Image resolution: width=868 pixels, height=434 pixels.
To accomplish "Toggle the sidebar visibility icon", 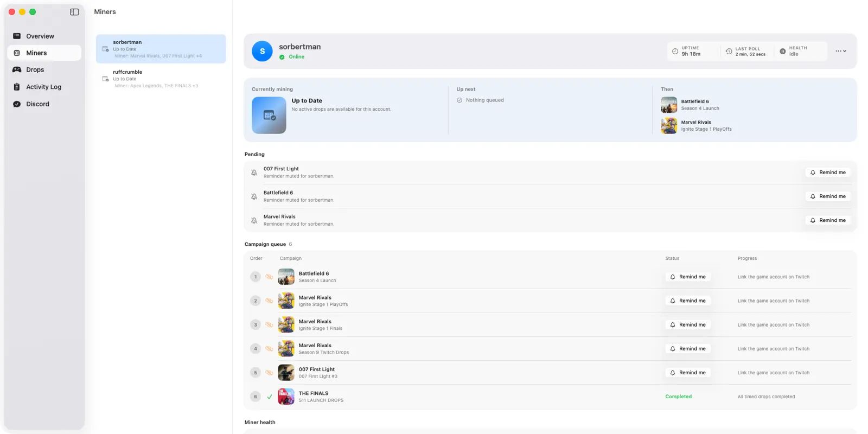I will click(x=74, y=12).
